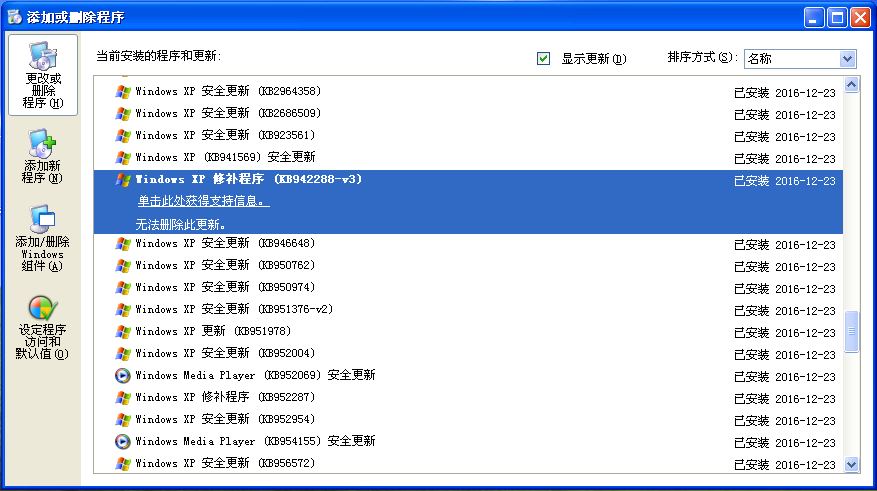This screenshot has height=491, width=877.
Task: Select Windows Media Player (KB952069) 安全更新 row
Action: tap(468, 375)
